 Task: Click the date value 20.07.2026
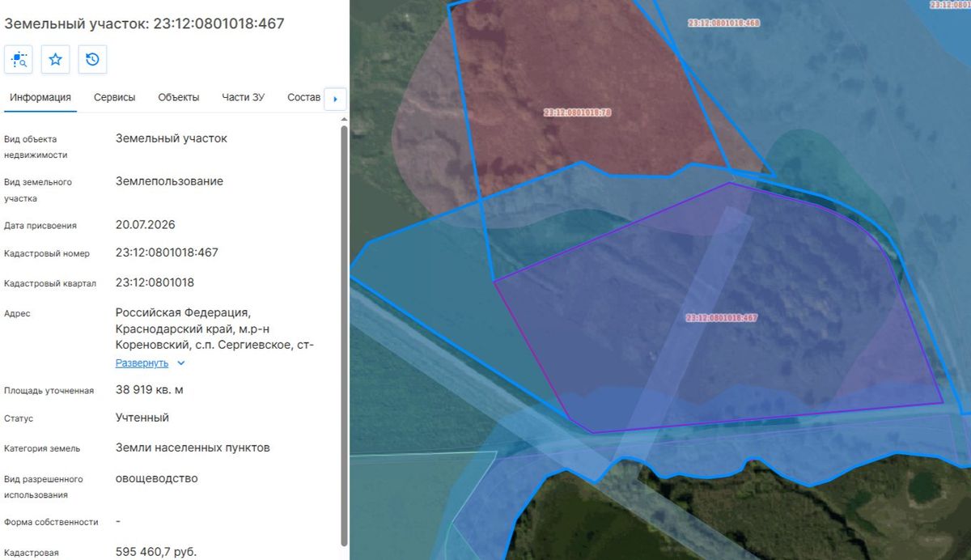pyautogui.click(x=146, y=224)
